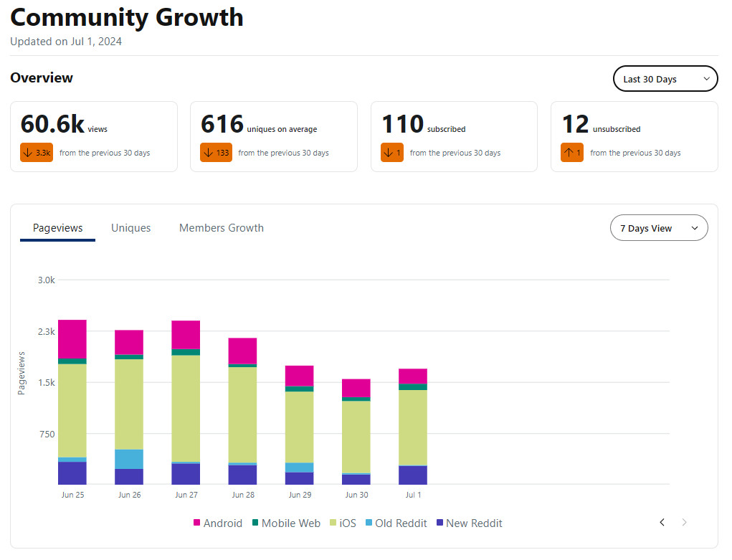The width and height of the screenshot is (732, 560).
Task: Open the Last 30 Days dropdown
Action: tap(665, 79)
